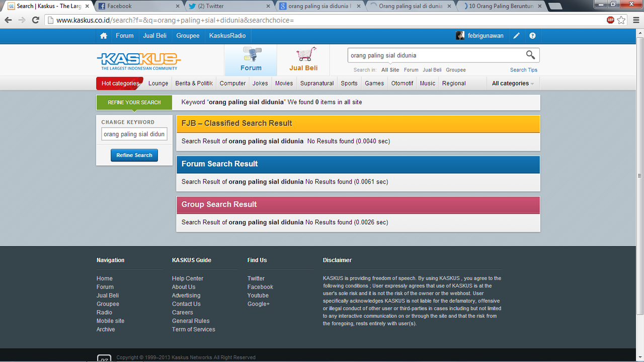The image size is (644, 362).
Task: Open the Jokes category
Action: pyautogui.click(x=260, y=83)
